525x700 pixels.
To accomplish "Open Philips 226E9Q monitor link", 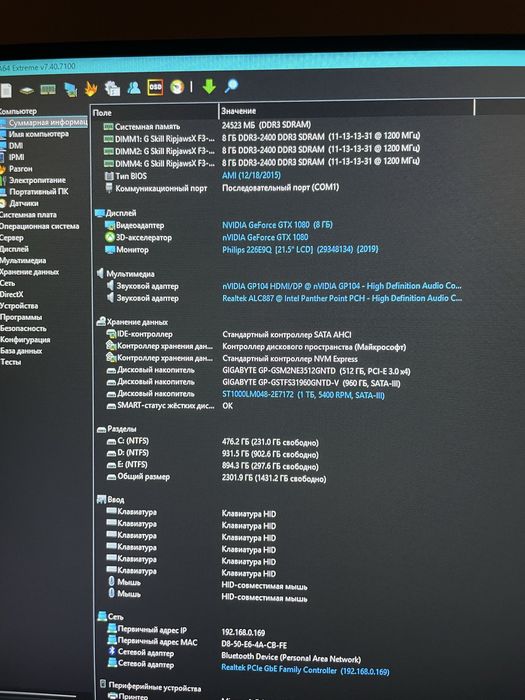I will tap(300, 249).
